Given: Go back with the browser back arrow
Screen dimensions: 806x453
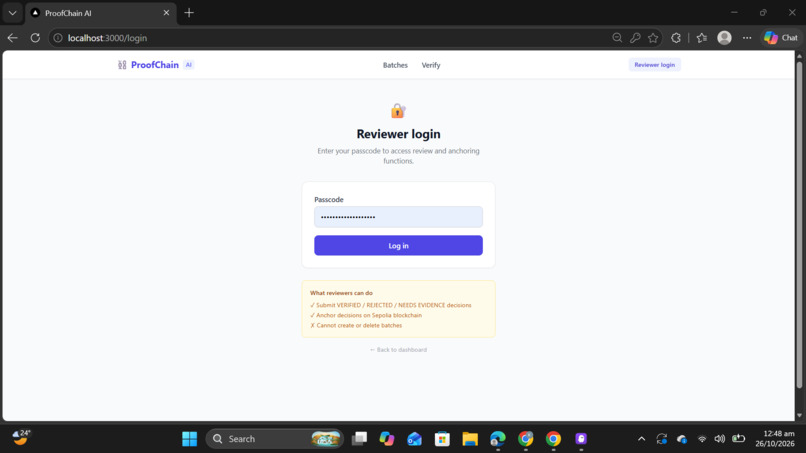Looking at the screenshot, I should (x=12, y=38).
